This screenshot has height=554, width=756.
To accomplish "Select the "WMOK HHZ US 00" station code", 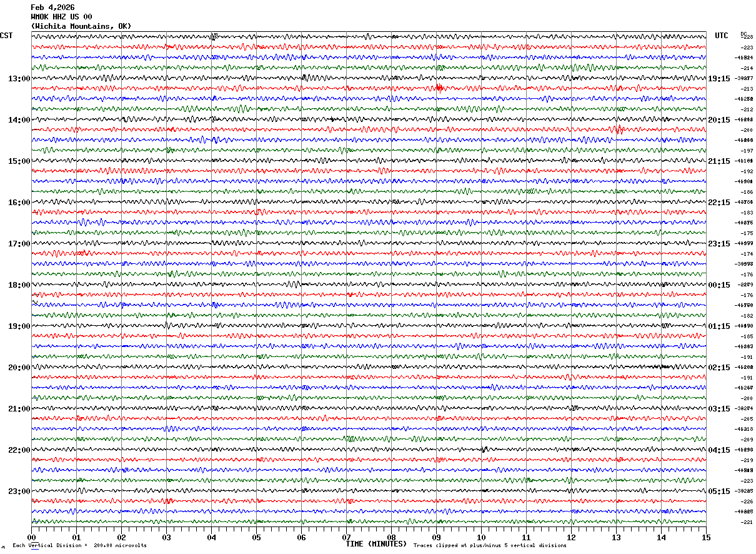I will tap(61, 17).
